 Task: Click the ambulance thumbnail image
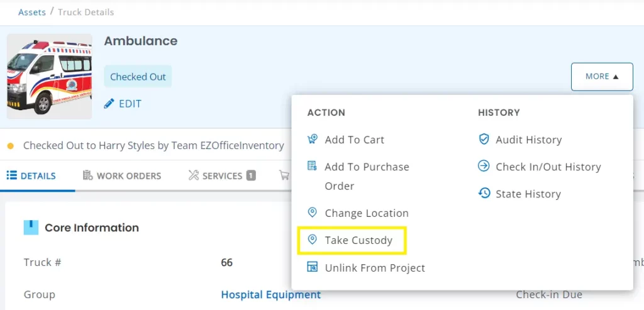50,77
